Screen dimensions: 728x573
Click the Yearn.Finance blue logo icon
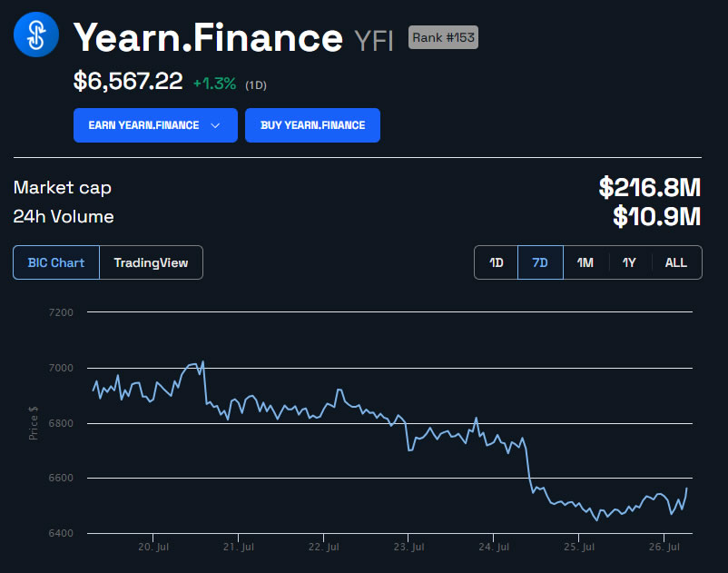click(x=36, y=36)
